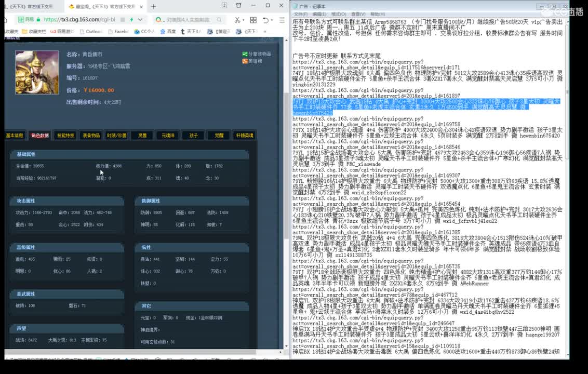Open the 灵兽 tab

142,136
